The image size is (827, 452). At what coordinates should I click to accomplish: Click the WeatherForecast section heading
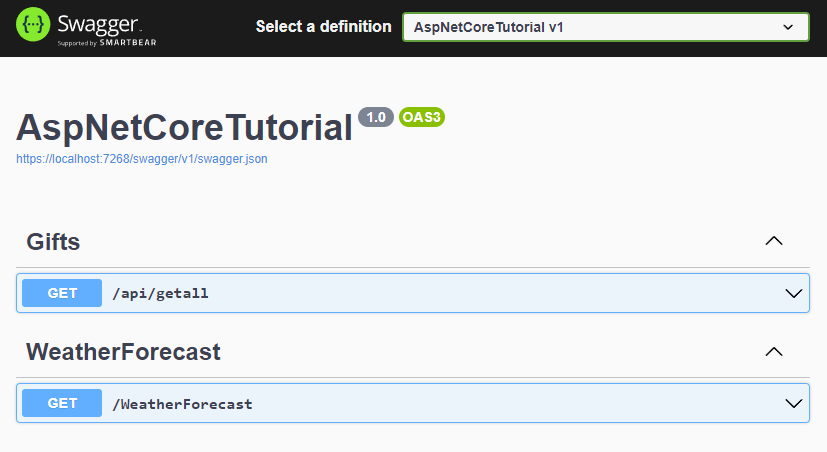pos(123,352)
